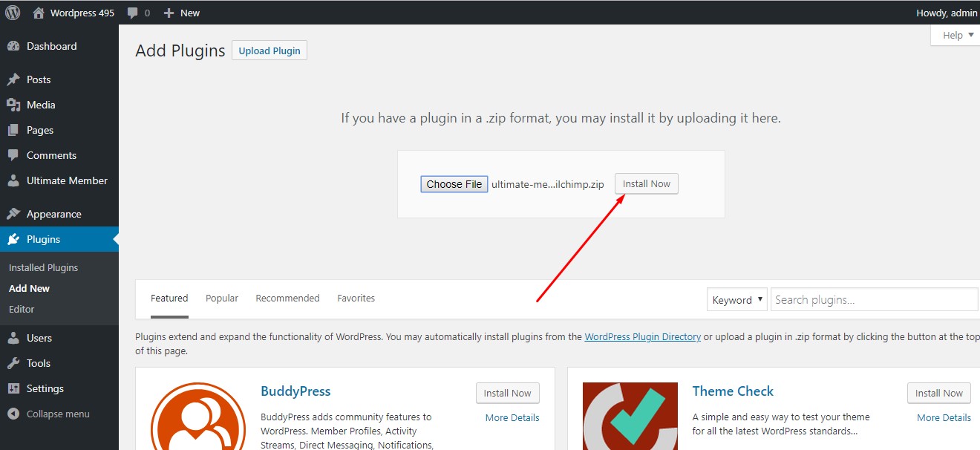
Task: Open the WordPress Plugin Directory link
Action: pyautogui.click(x=643, y=336)
